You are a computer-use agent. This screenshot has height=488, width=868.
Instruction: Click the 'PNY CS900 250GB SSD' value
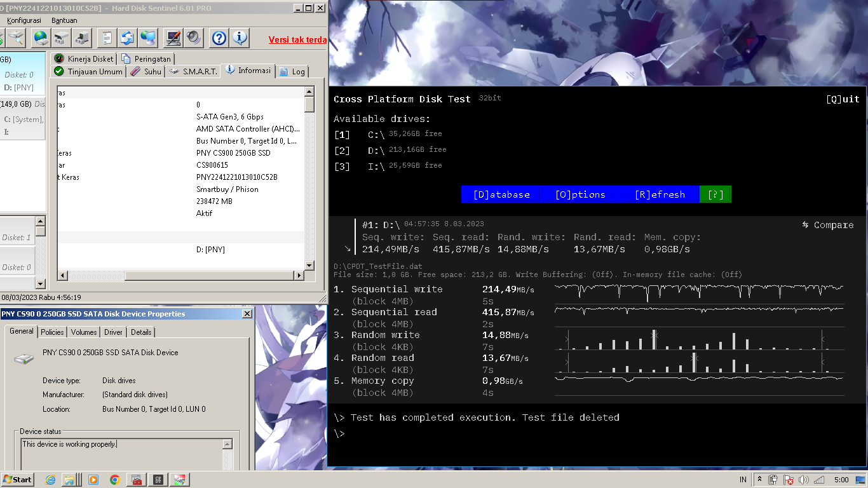pyautogui.click(x=233, y=153)
